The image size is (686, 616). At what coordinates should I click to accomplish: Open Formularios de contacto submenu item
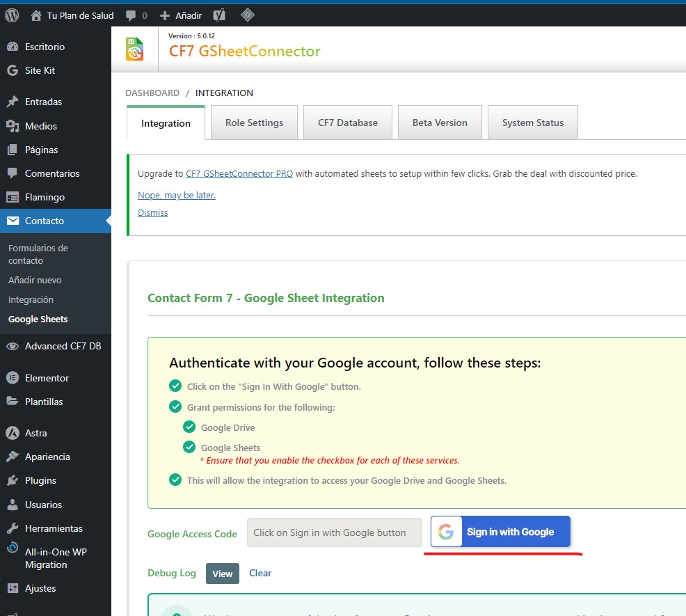[x=38, y=254]
